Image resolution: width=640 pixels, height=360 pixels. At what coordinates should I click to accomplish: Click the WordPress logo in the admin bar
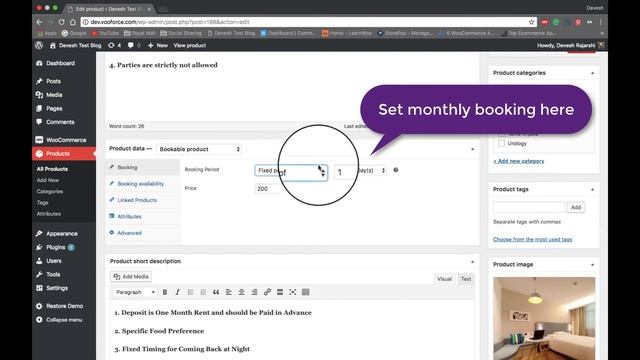click(x=39, y=45)
